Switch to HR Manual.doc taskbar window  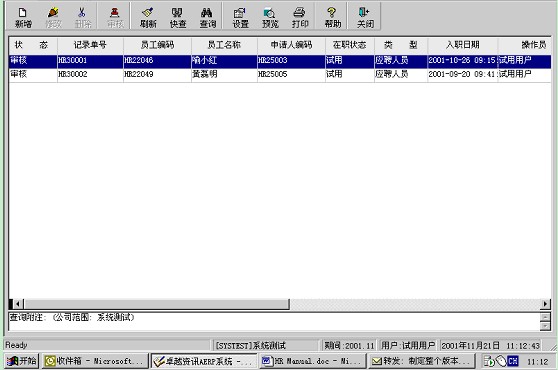pyautogui.click(x=312, y=361)
